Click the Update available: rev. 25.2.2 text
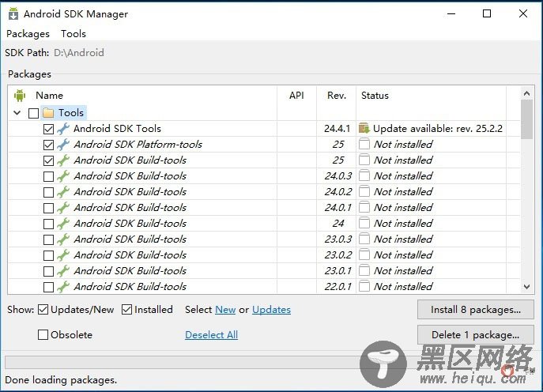 [438, 129]
